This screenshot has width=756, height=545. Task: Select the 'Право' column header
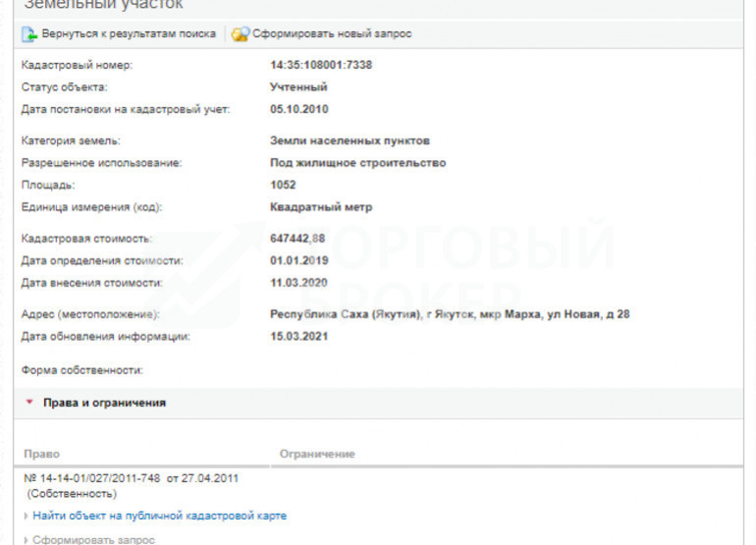(42, 454)
